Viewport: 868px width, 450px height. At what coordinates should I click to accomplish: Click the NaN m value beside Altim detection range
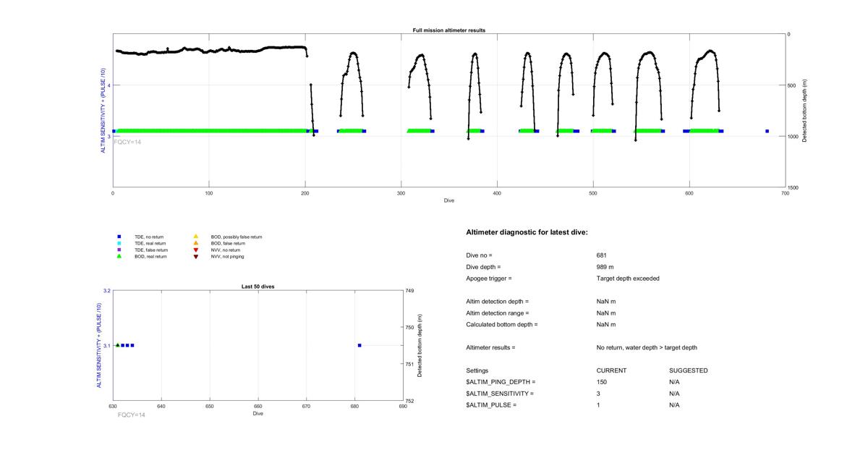tap(606, 313)
